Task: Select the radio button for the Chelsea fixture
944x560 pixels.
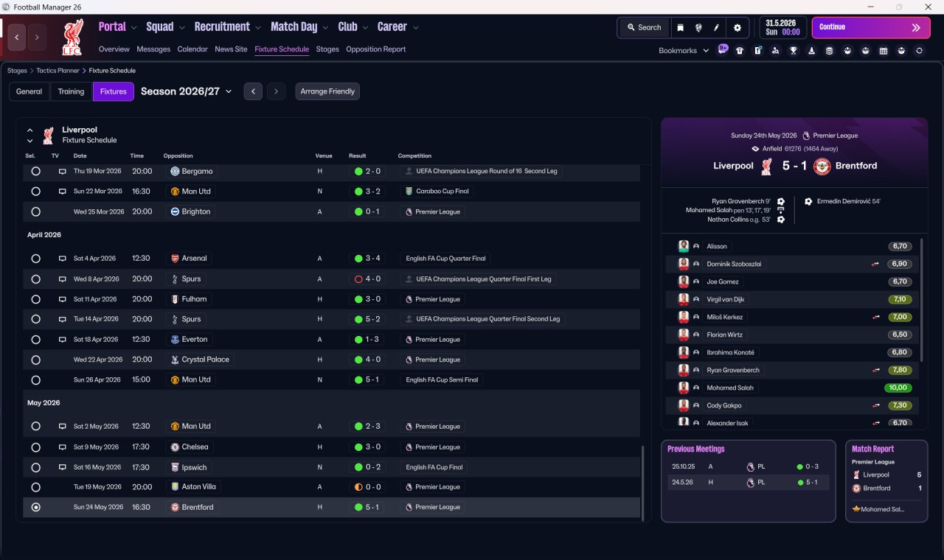Action: tap(35, 447)
